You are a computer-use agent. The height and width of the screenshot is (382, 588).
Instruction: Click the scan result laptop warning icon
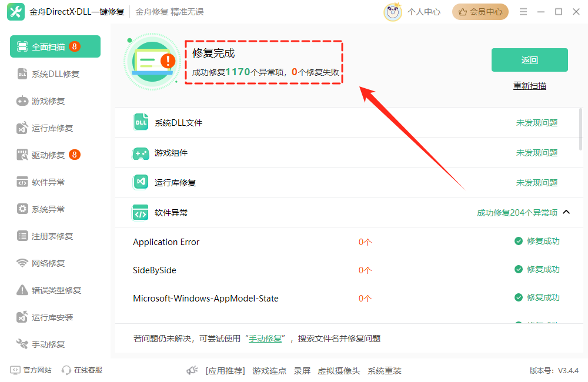(153, 62)
